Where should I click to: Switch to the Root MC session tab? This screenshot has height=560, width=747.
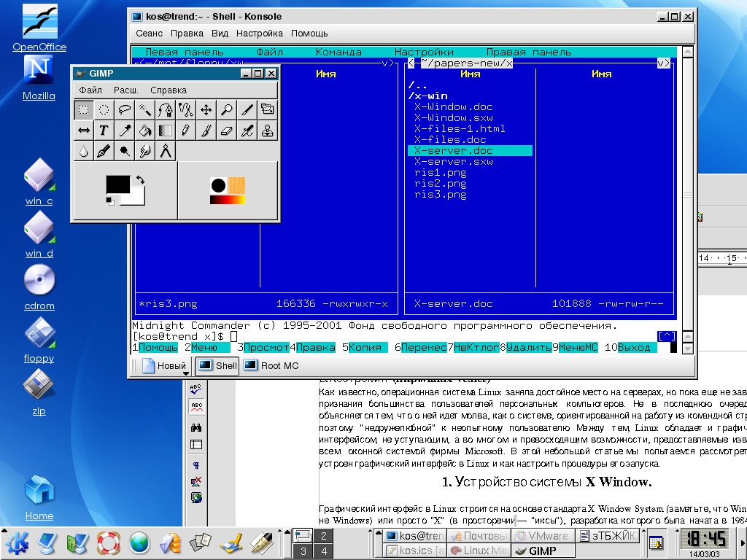coord(271,365)
